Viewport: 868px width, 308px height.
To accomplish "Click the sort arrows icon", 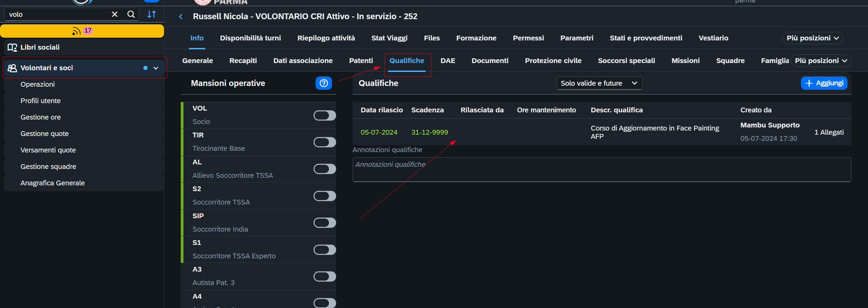I will pos(152,14).
